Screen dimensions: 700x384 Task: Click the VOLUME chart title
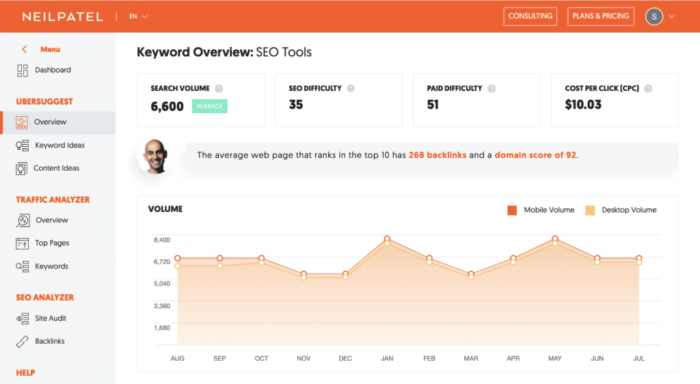[x=165, y=209]
